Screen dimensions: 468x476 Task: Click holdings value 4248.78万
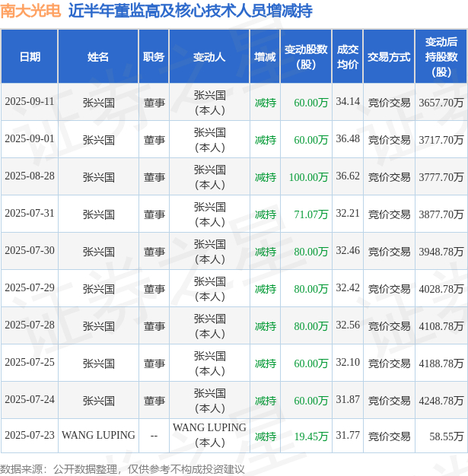441,401
